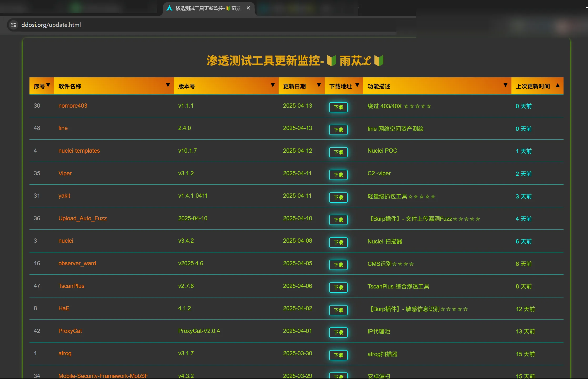Download nuclei-templates via its 下载 button
This screenshot has height=379, width=588.
click(338, 152)
